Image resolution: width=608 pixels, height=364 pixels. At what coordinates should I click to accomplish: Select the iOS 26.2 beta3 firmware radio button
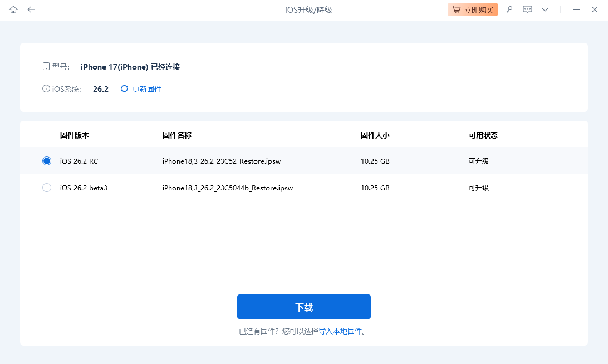coord(47,188)
